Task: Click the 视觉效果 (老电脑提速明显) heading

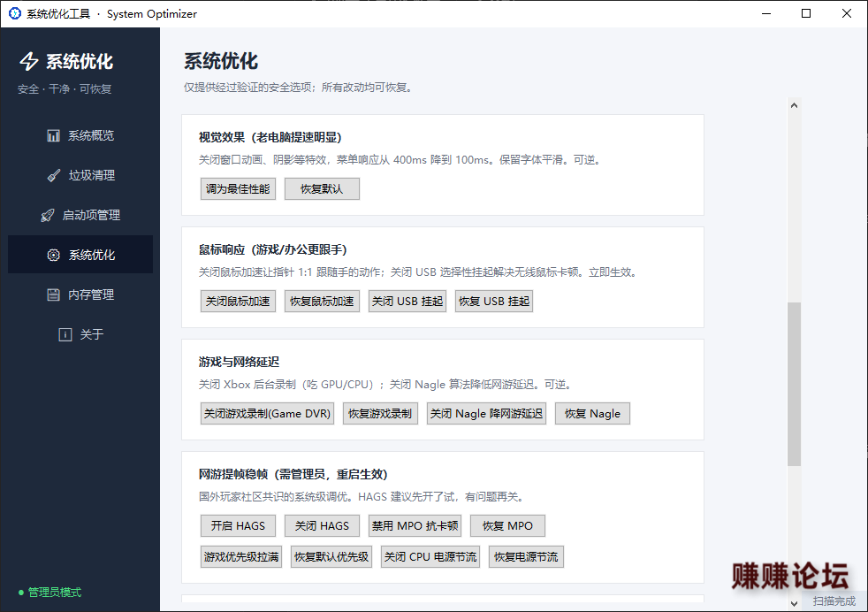Action: pos(270,137)
